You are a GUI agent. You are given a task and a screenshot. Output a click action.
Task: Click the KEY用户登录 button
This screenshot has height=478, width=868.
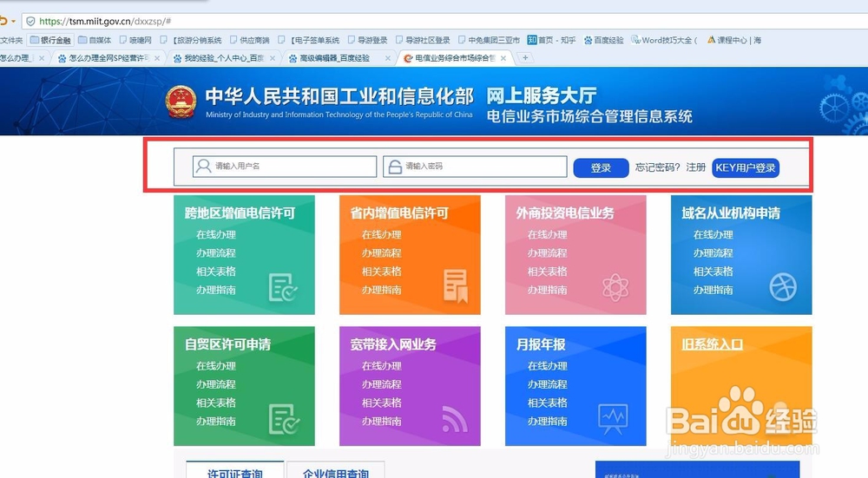[745, 167]
